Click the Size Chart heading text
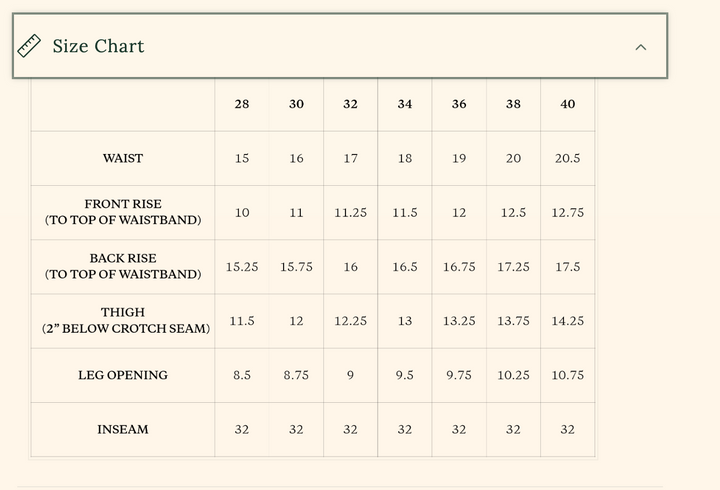This screenshot has height=490, width=720. [x=98, y=46]
